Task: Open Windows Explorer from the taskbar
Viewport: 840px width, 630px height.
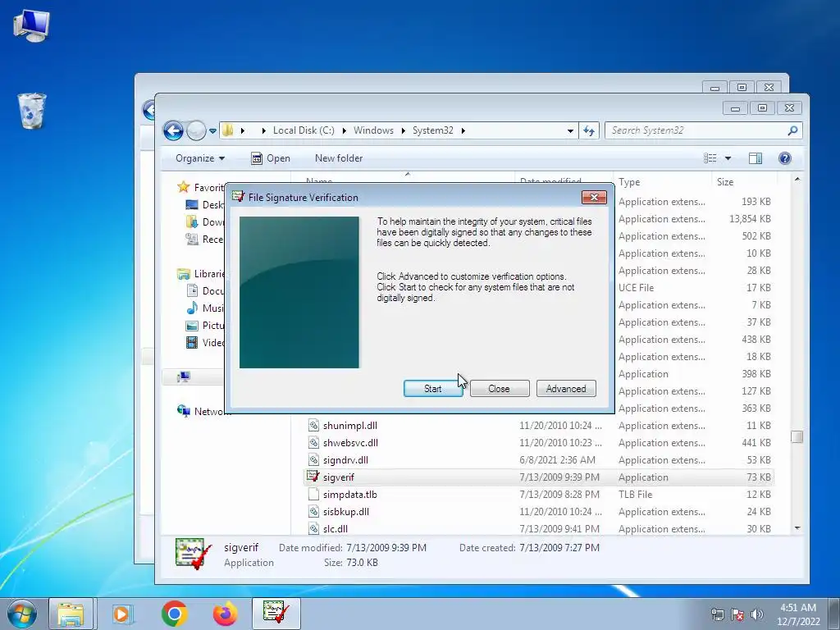Action: pyautogui.click(x=71, y=614)
